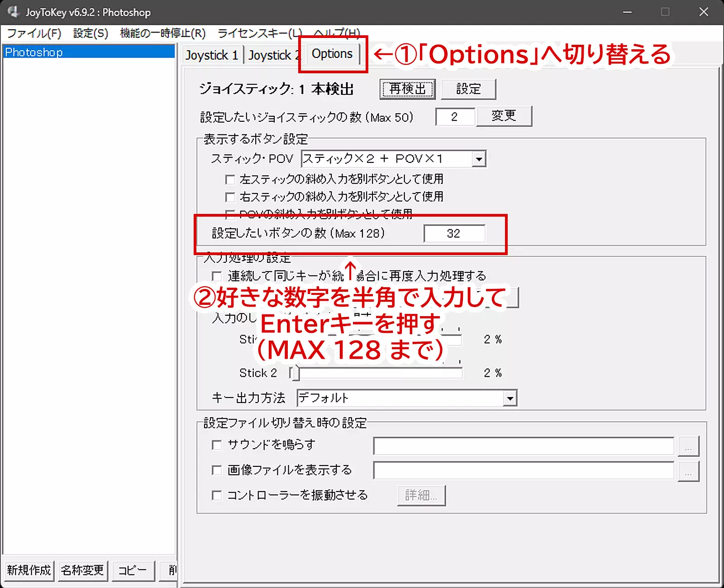The image size is (724, 588).
Task: Open the 設定(S) menu
Action: [x=90, y=33]
